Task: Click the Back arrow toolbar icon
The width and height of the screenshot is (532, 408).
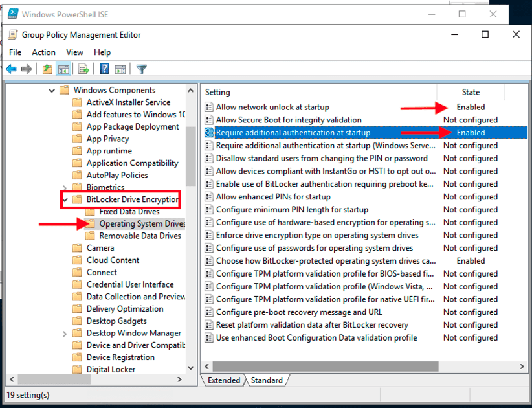Action: coord(11,69)
